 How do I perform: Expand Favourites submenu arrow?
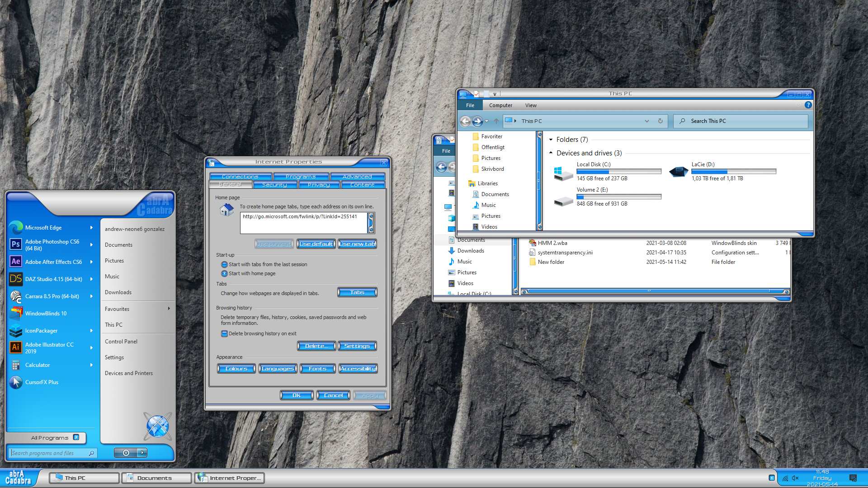click(169, 309)
